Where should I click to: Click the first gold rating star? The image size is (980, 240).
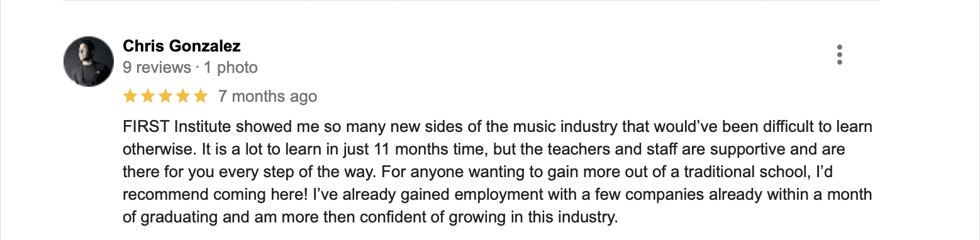[130, 96]
